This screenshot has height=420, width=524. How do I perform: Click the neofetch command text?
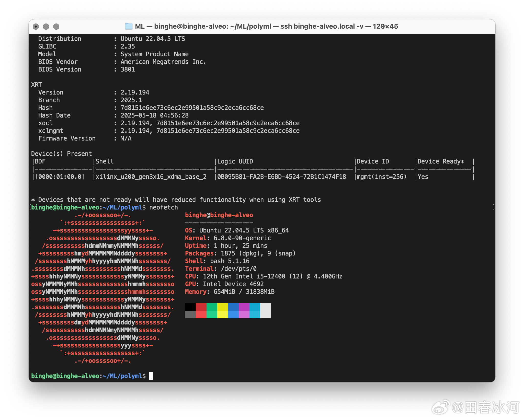pyautogui.click(x=163, y=207)
